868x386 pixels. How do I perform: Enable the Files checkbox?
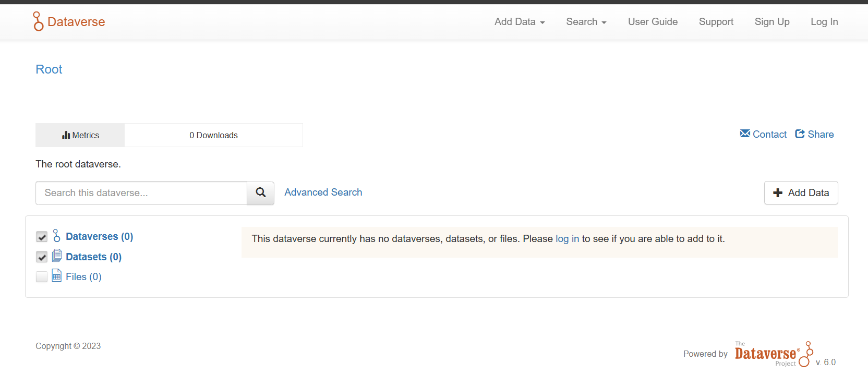pyautogui.click(x=42, y=276)
